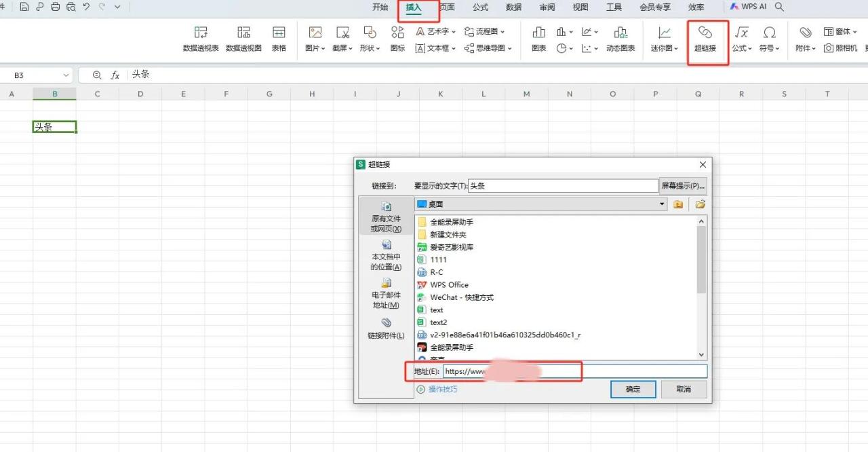Undo the last action
868x452 pixels.
click(x=86, y=7)
